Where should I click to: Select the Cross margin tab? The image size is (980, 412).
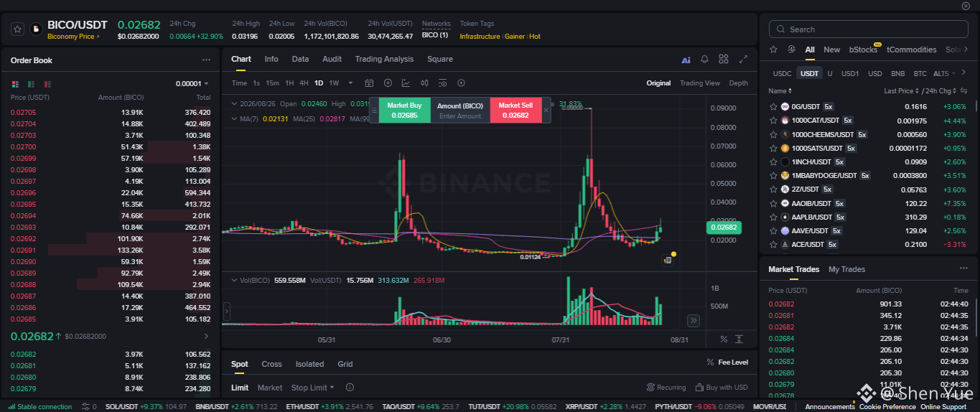click(x=271, y=364)
